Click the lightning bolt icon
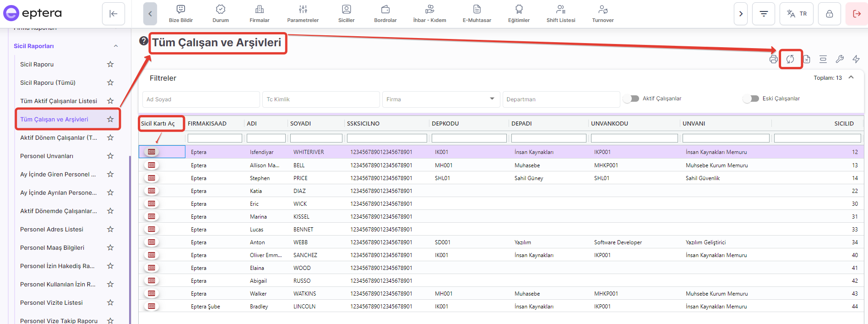 (x=856, y=59)
